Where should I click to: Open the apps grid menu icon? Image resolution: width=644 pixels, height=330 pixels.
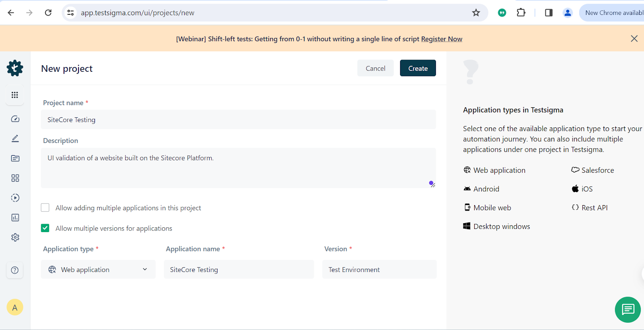tap(15, 95)
